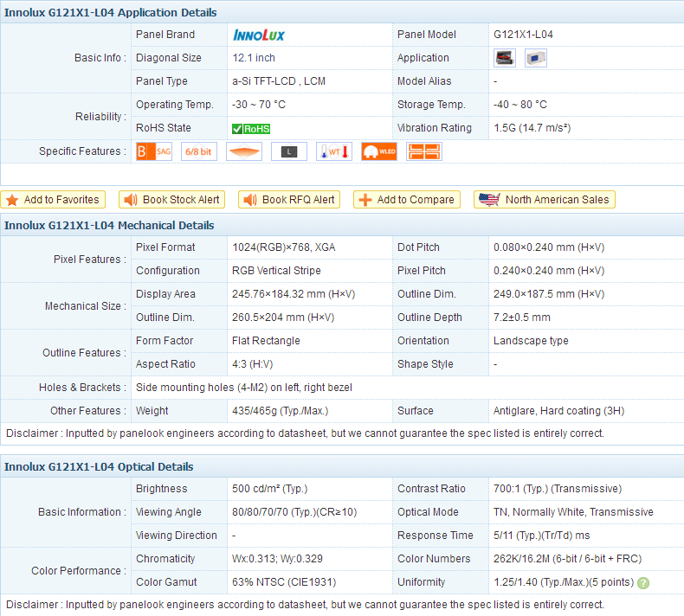Click the pixel pitch '0.240×0.240 mm (H×V)'
This screenshot has height=616, width=684.
click(x=549, y=271)
